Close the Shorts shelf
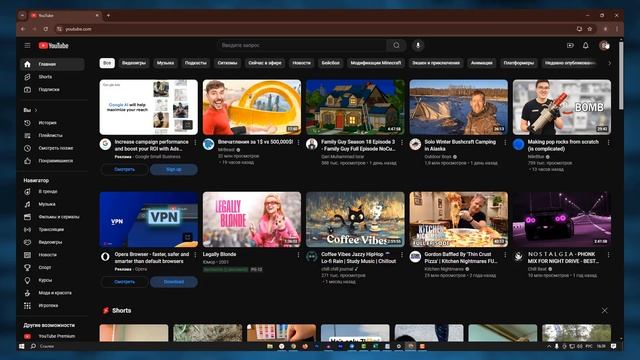Screen dimensions: 640x360 pyautogui.click(x=604, y=311)
